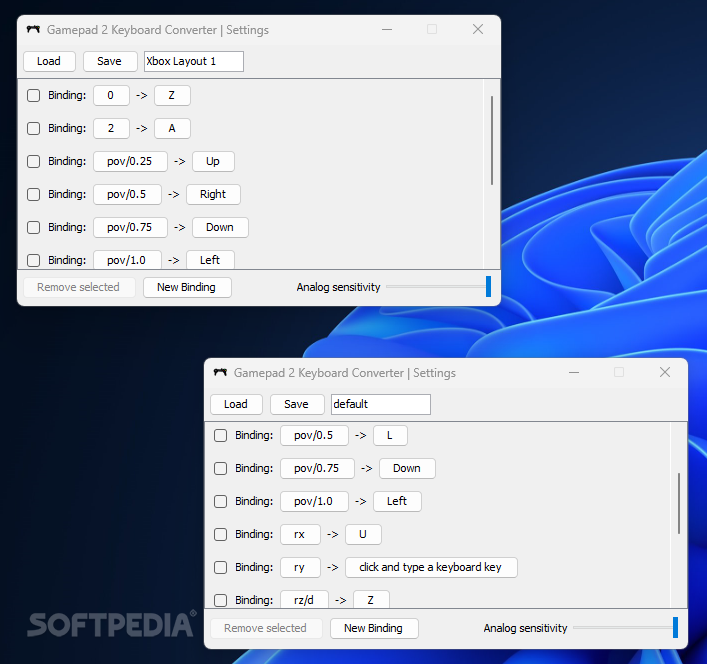
Task: Click pov/0.5 field in default window
Action: [314, 435]
